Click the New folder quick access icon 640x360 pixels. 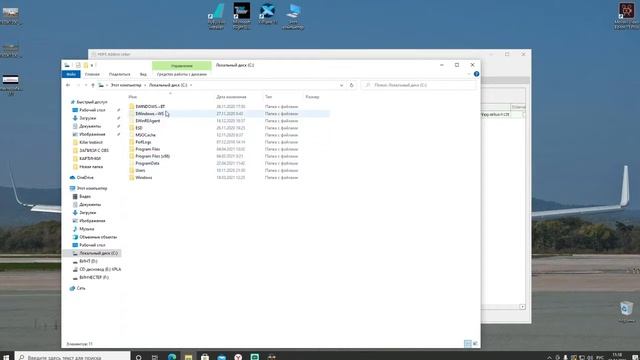(x=86, y=65)
